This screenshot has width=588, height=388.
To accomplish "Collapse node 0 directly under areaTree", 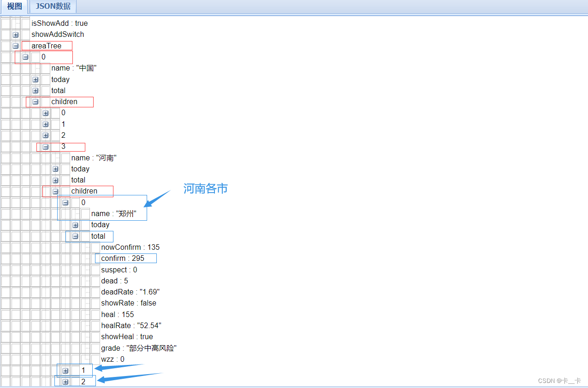I will point(25,57).
